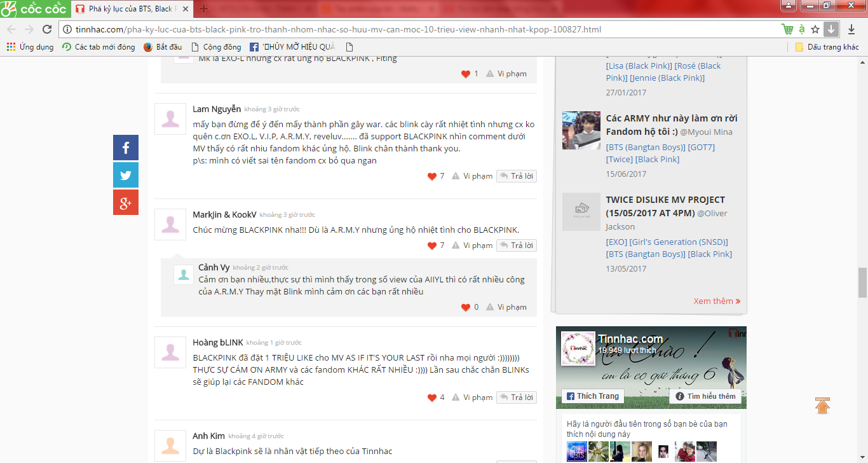Open the [Rosé (Black Pink)] tag
Image resolution: width=868 pixels, height=463 pixels.
click(x=664, y=72)
